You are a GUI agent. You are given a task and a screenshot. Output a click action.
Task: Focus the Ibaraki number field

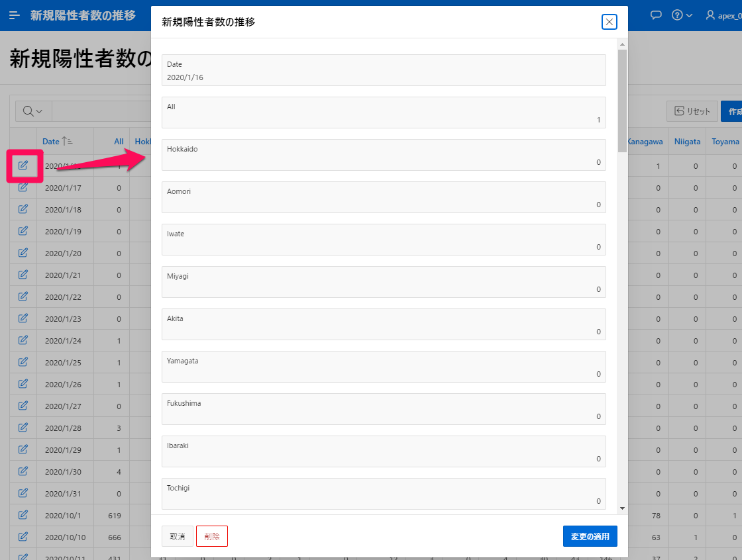click(x=384, y=451)
